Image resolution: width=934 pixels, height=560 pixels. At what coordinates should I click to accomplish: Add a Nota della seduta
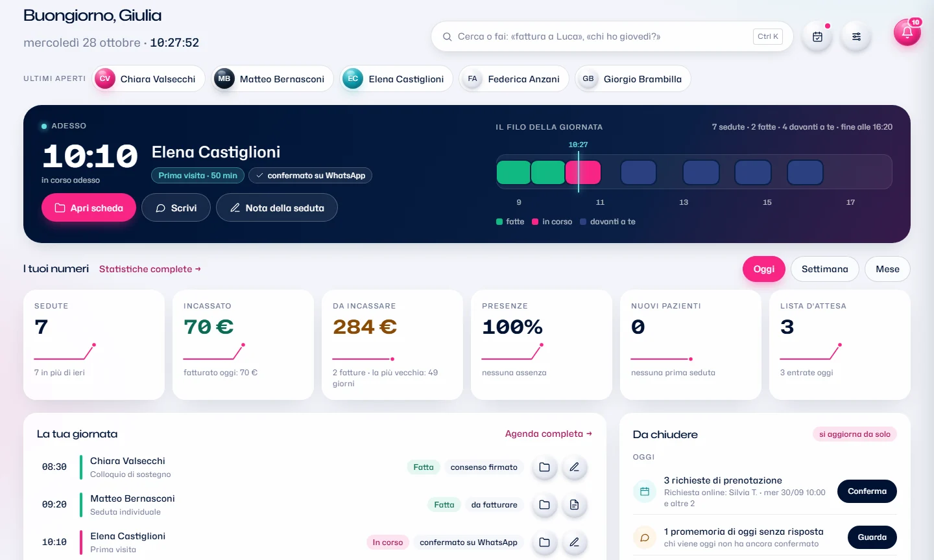pos(277,208)
